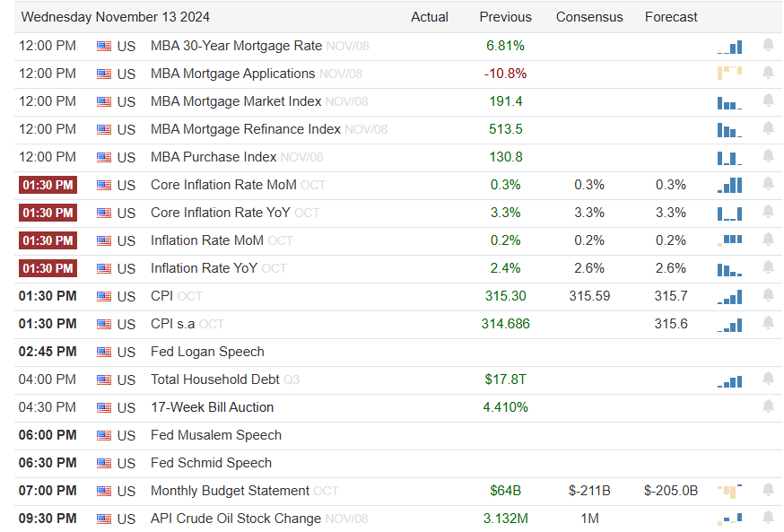Open mini chart for MBA Mortgage Market Index
This screenshot has width=784, height=532.
click(x=729, y=101)
